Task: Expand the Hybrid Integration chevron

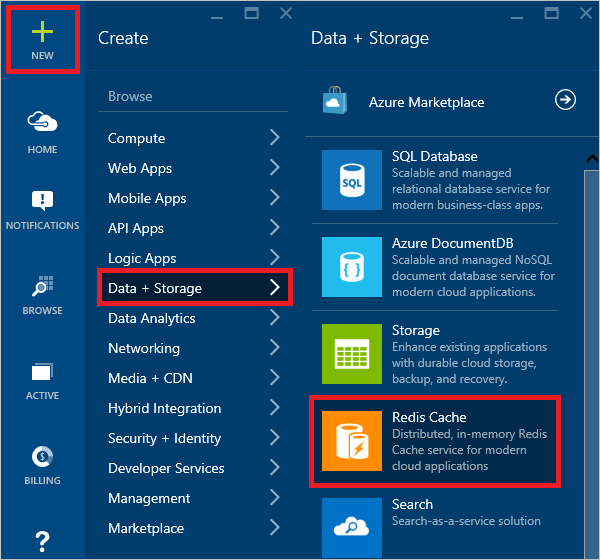Action: coord(275,407)
